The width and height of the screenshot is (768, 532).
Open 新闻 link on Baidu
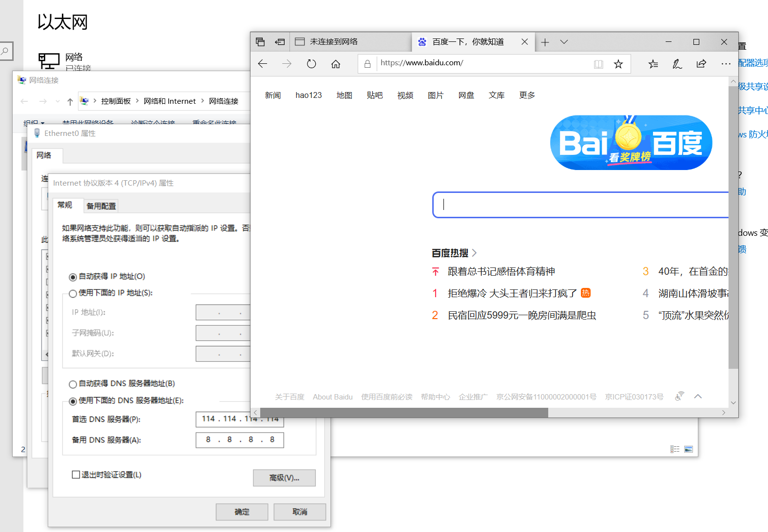click(273, 95)
